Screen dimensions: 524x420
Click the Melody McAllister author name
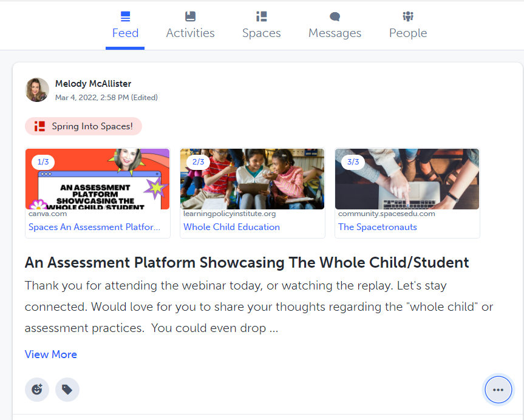pyautogui.click(x=93, y=84)
